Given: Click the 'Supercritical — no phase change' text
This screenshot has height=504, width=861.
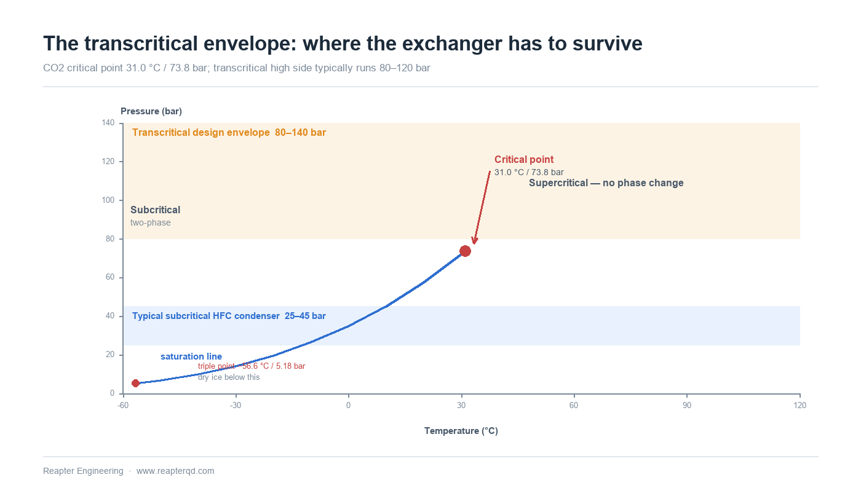Looking at the screenshot, I should tap(606, 183).
